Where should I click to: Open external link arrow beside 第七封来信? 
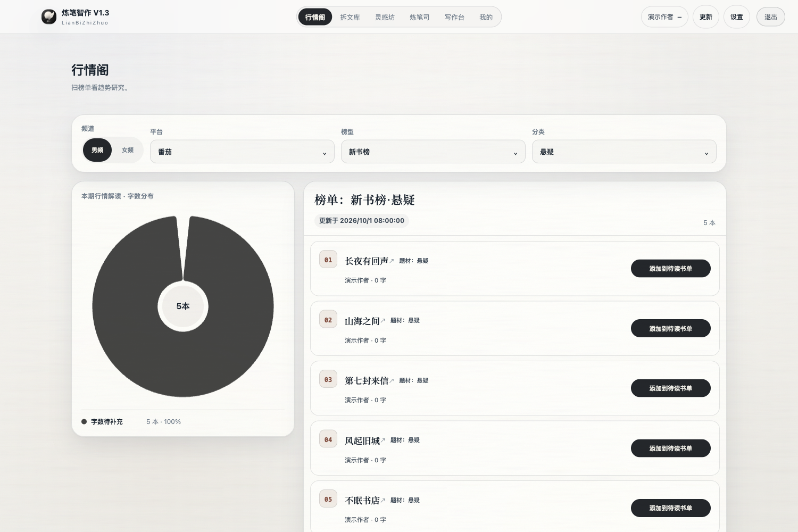[x=392, y=380]
